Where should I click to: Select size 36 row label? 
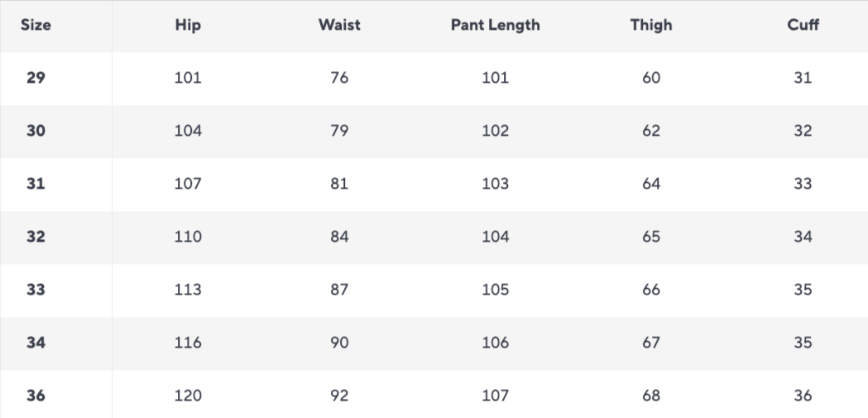pos(36,396)
